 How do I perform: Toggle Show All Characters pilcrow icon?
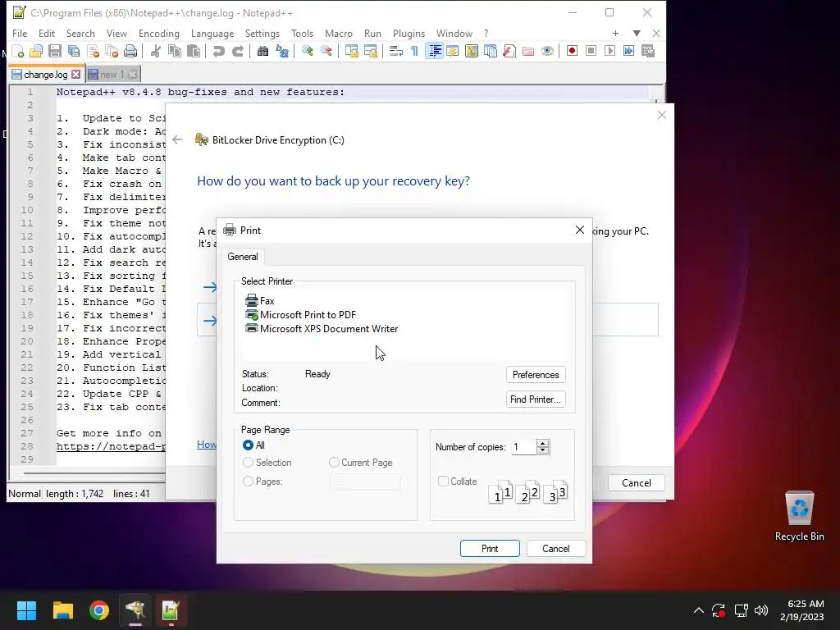pyautogui.click(x=414, y=51)
